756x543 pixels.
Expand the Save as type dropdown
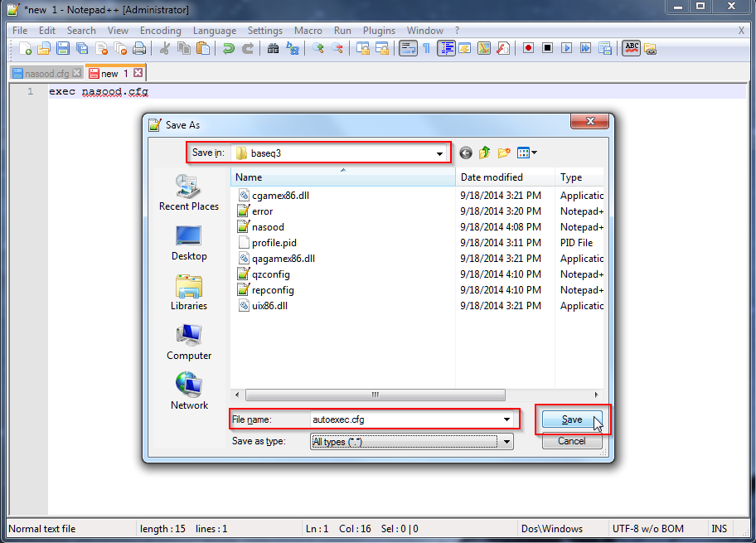pyautogui.click(x=506, y=442)
